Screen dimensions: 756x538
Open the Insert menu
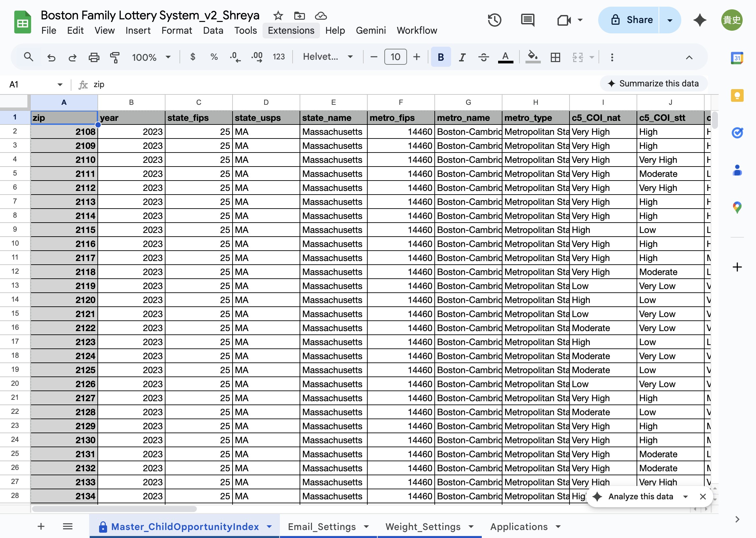(x=138, y=30)
